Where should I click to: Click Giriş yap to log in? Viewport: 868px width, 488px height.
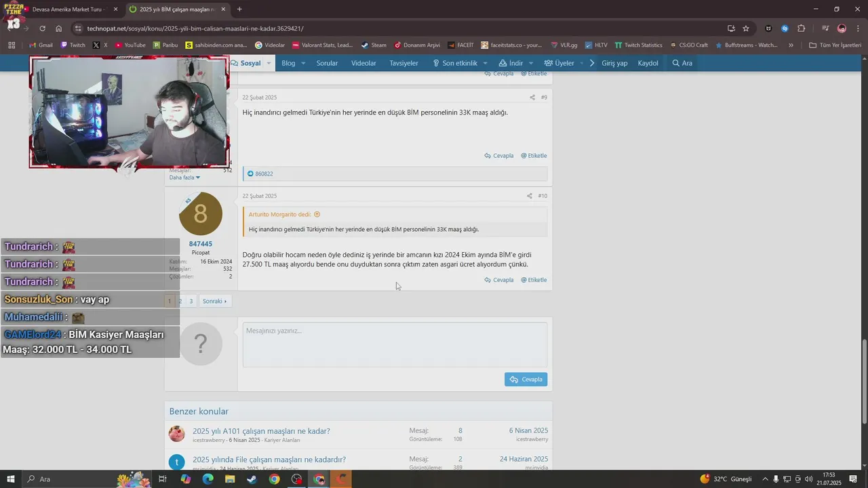pyautogui.click(x=614, y=63)
